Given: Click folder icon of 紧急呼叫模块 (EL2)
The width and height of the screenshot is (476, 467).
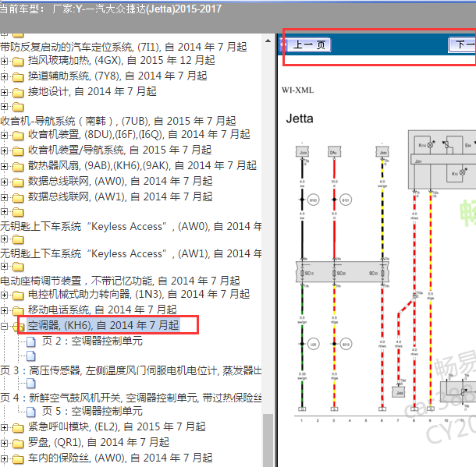Looking at the screenshot, I should (18, 428).
